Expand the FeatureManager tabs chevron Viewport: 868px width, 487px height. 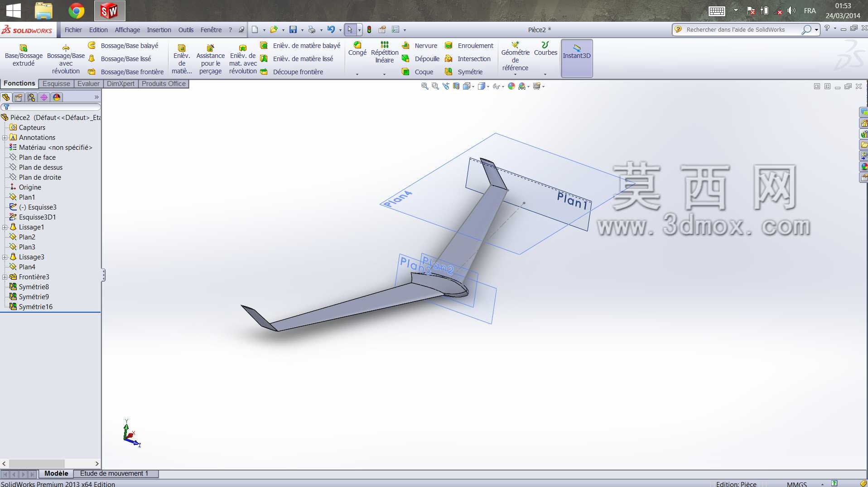coord(96,97)
